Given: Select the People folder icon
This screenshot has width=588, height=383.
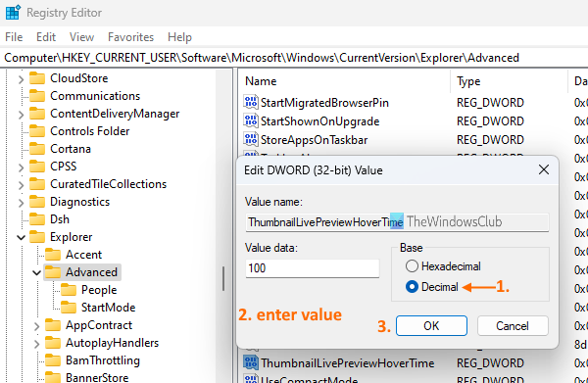Looking at the screenshot, I should pos(69,290).
